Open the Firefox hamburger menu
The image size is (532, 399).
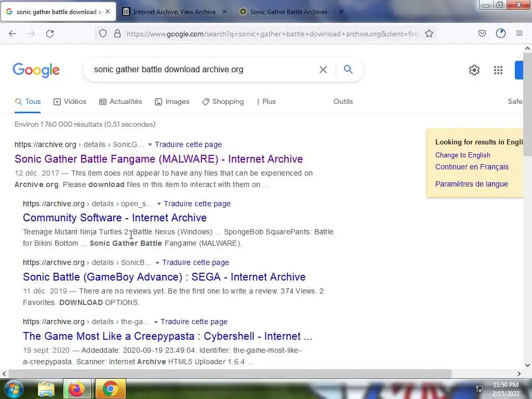[520, 33]
